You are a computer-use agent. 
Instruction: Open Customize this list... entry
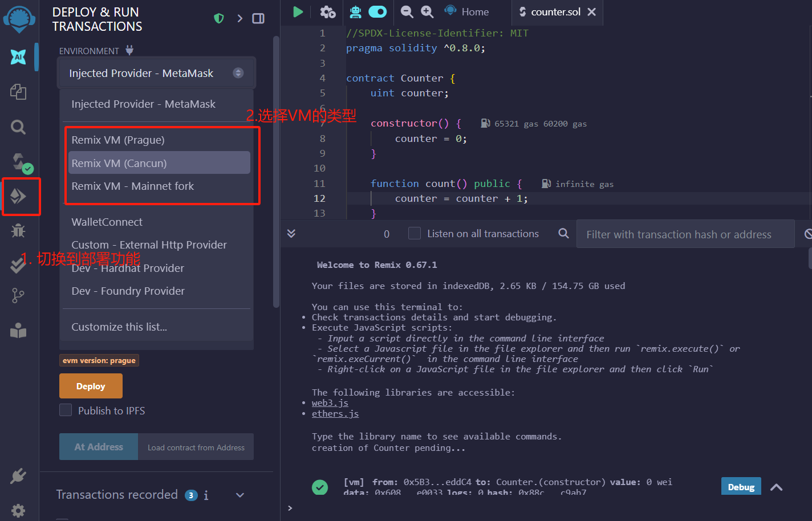(156, 327)
